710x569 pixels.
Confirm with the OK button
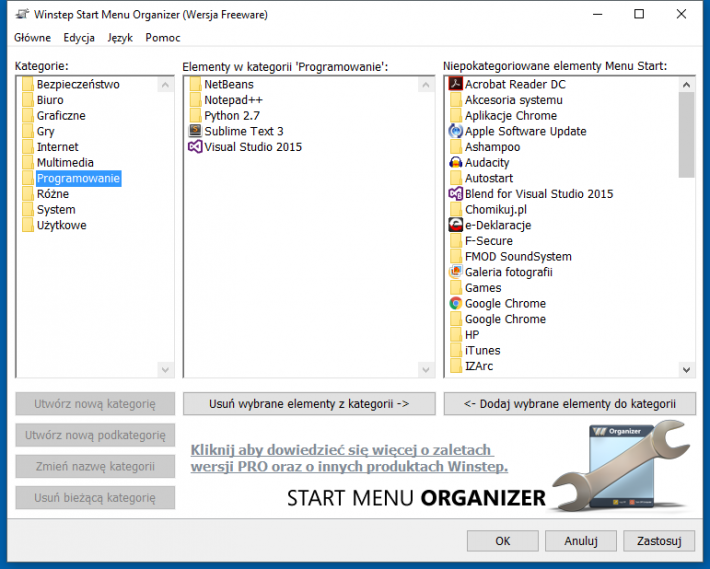(503, 541)
